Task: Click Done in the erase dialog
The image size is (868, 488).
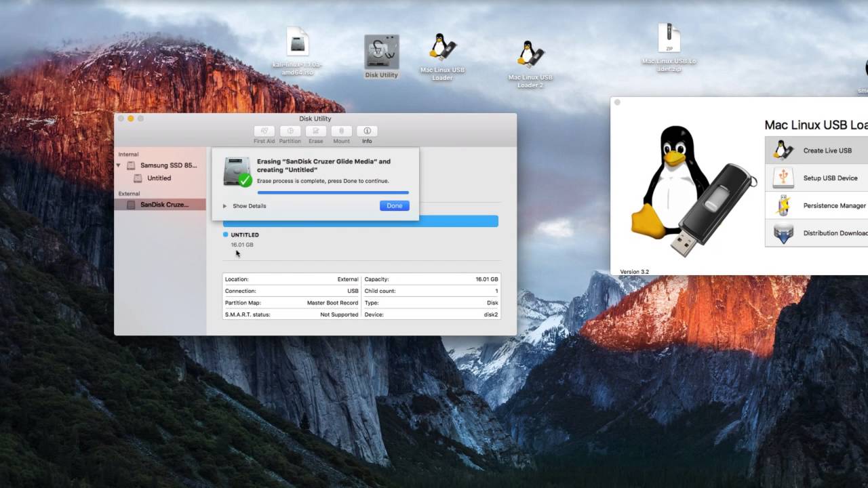Action: pyautogui.click(x=395, y=205)
